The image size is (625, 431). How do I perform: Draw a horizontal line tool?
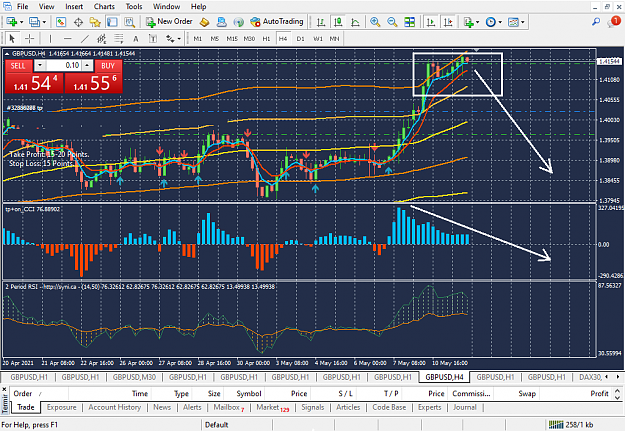[68, 38]
